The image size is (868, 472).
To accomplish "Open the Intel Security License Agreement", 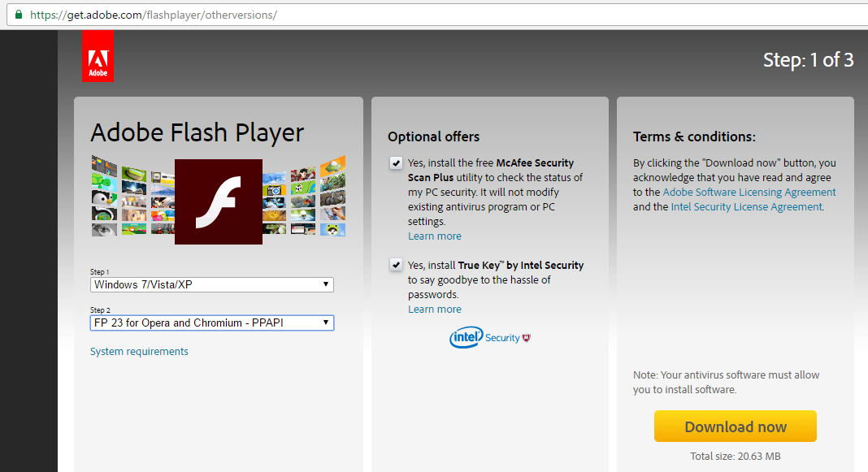I will click(746, 206).
